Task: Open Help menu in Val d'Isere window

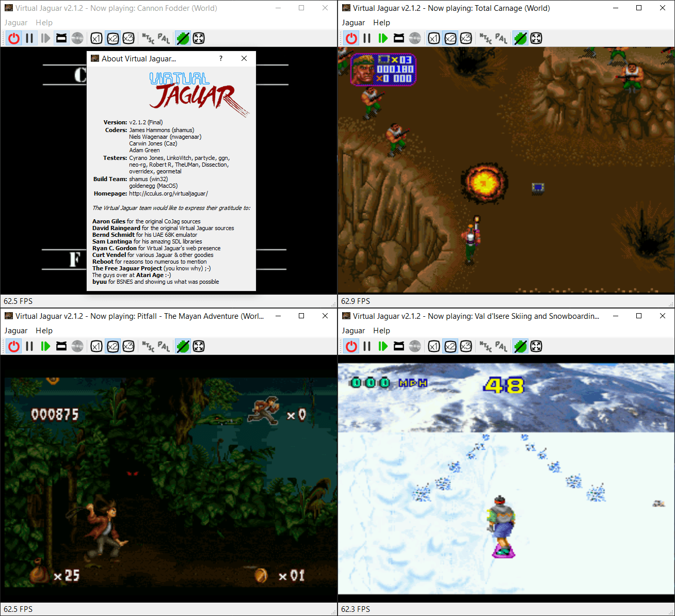Action: pyautogui.click(x=381, y=331)
